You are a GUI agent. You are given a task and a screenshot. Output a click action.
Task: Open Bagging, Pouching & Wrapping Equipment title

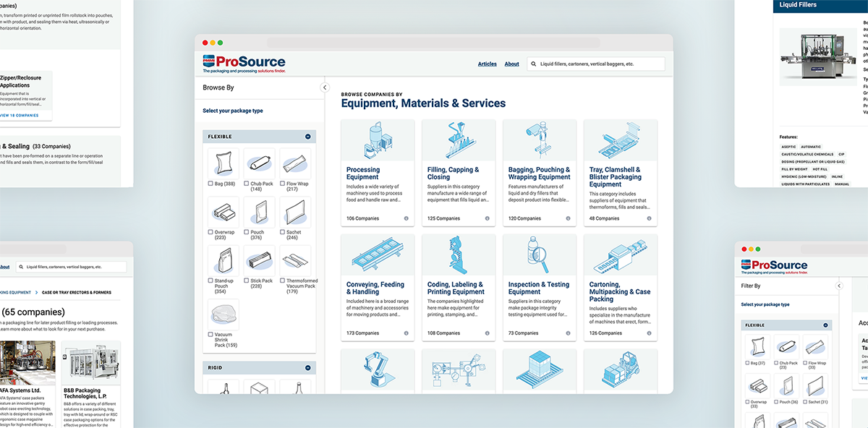[x=539, y=174]
